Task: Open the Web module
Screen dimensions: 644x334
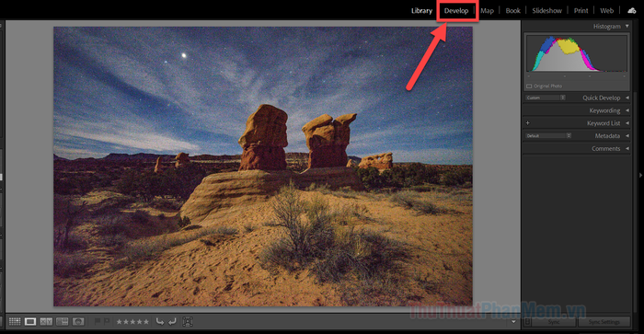Action: [606, 11]
